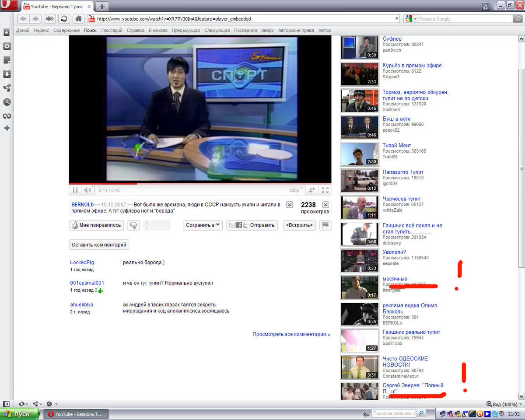Screen dimensions: 525x420
Task: Toggle the player expand size button
Action: pos(312,190)
